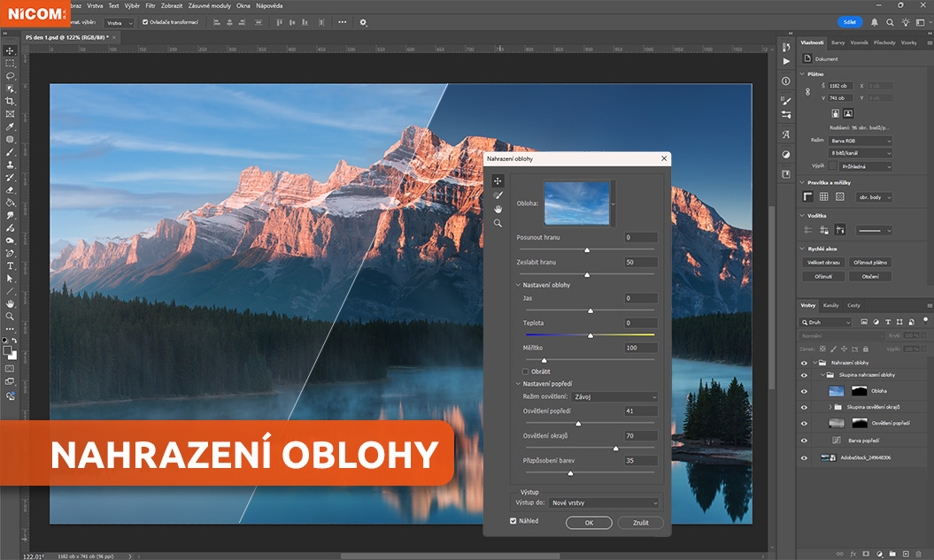The height and width of the screenshot is (560, 934).
Task: Click the Obloha sky preview thumbnail
Action: (576, 203)
